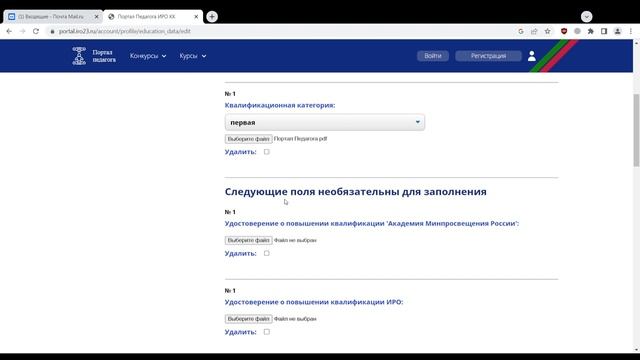
Task: Click the page vertical scrollbar thumb
Action: [x=636, y=130]
